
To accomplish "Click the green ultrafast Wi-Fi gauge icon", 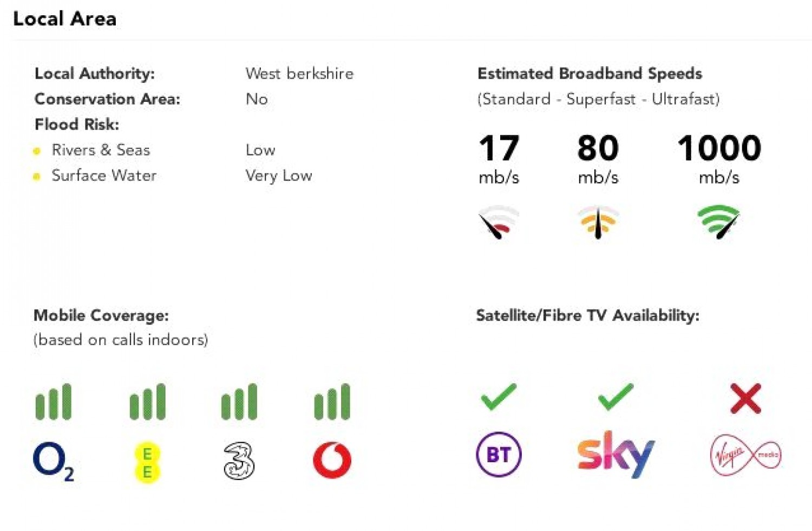I will click(x=719, y=221).
